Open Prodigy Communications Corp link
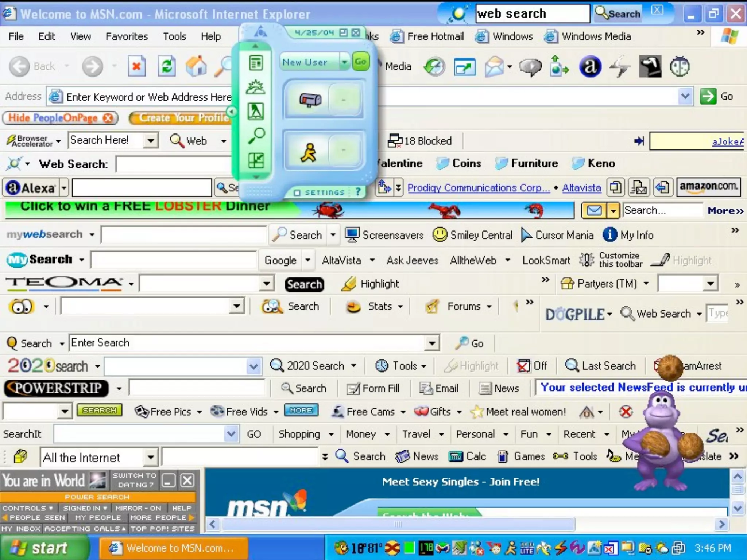The height and width of the screenshot is (560, 747). pyautogui.click(x=478, y=188)
